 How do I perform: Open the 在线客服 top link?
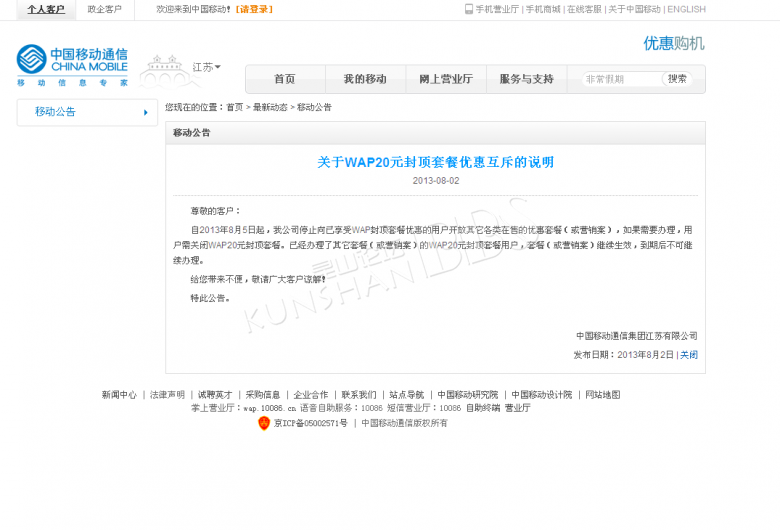coord(584,9)
